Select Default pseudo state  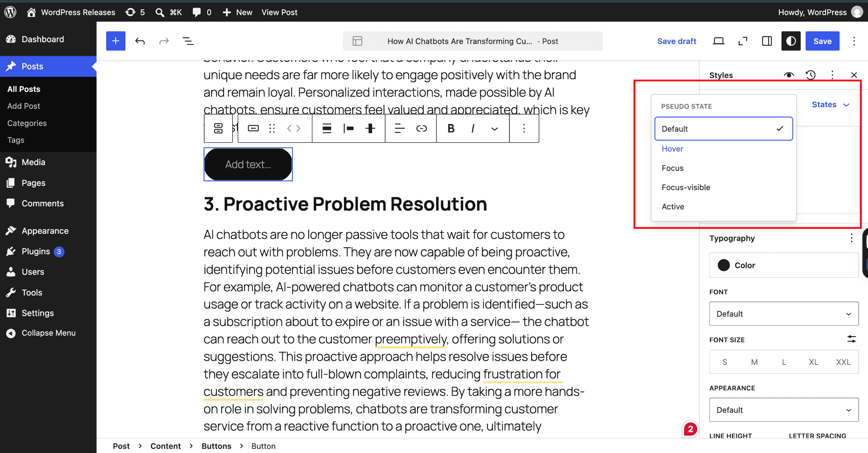point(723,129)
